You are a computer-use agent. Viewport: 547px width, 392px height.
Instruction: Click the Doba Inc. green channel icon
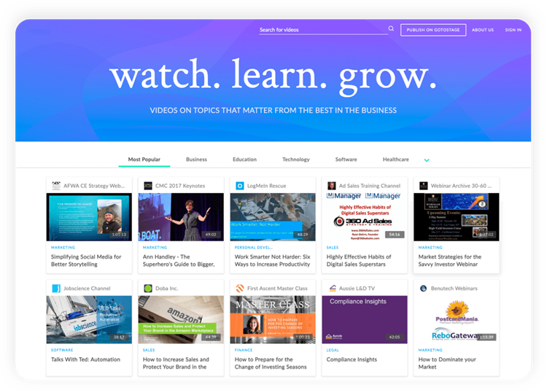tap(148, 288)
